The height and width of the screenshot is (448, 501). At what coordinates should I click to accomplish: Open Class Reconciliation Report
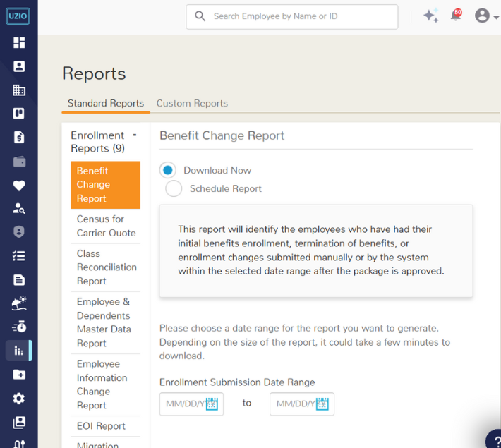(105, 267)
